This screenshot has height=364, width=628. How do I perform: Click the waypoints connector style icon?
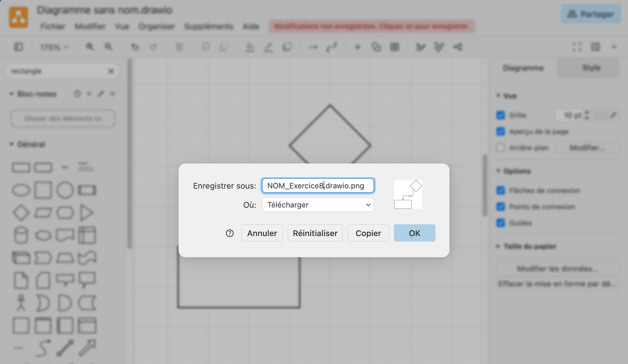tap(332, 47)
